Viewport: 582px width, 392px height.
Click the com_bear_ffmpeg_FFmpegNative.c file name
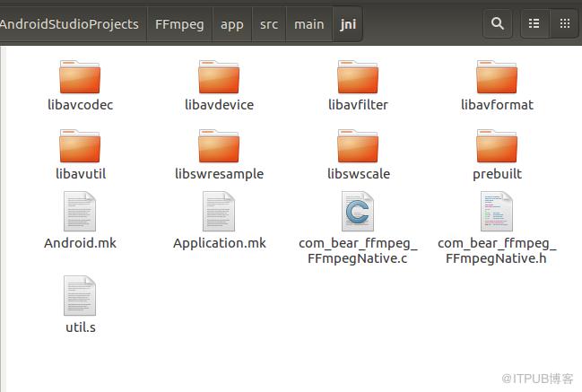(x=358, y=250)
